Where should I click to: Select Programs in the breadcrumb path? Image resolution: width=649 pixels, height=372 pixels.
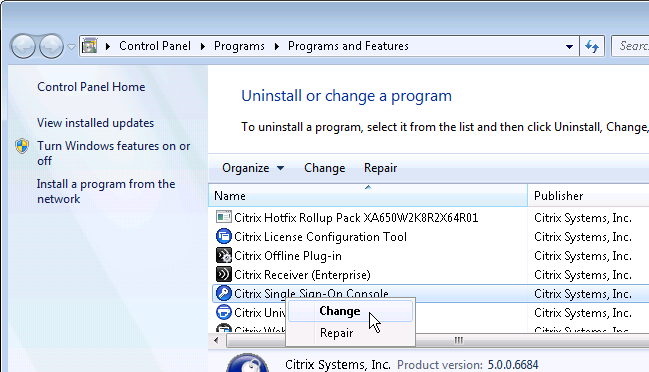pyautogui.click(x=239, y=46)
